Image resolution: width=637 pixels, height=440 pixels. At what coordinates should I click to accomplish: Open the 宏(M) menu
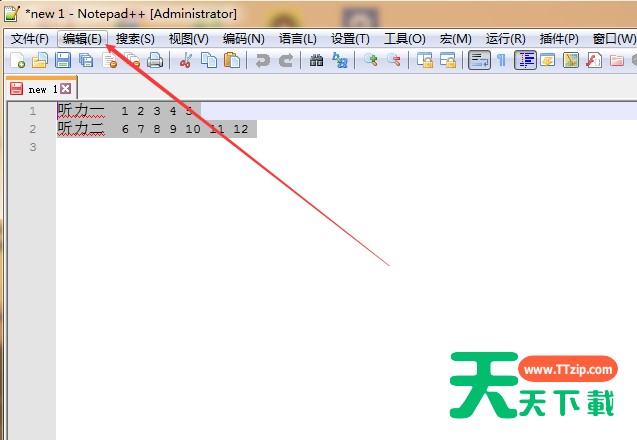455,39
